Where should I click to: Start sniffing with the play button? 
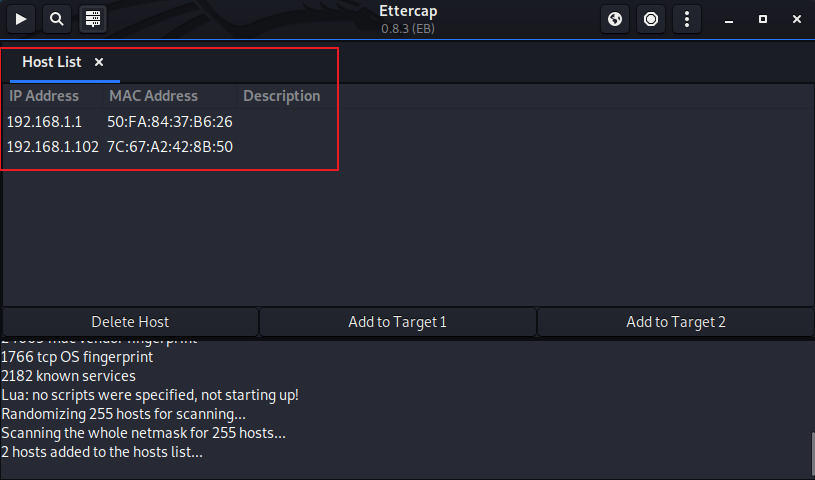point(21,19)
